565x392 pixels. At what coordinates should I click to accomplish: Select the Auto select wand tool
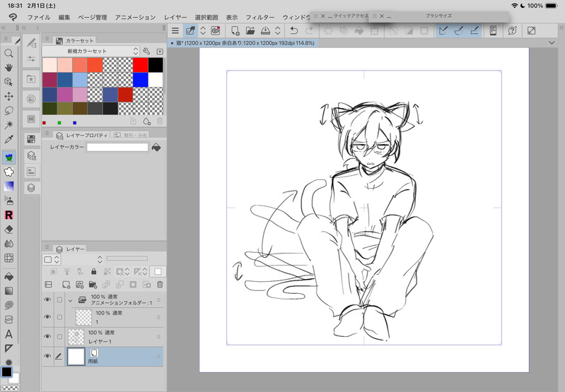pos(8,124)
